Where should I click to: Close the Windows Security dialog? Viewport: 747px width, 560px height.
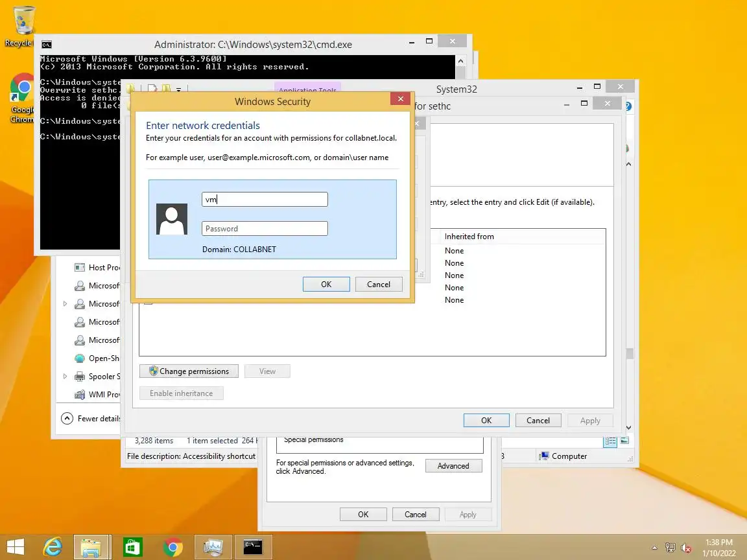tap(400, 99)
